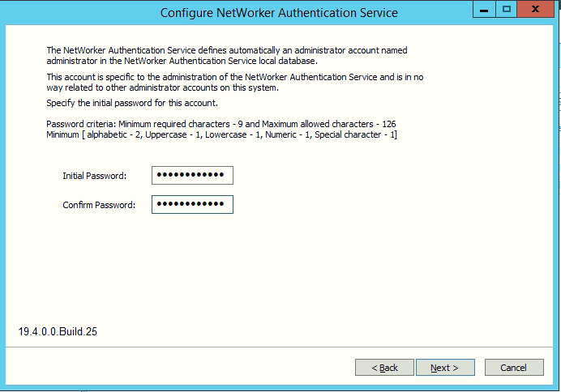Maximize the NetWorker configuration dialog

click(507, 10)
